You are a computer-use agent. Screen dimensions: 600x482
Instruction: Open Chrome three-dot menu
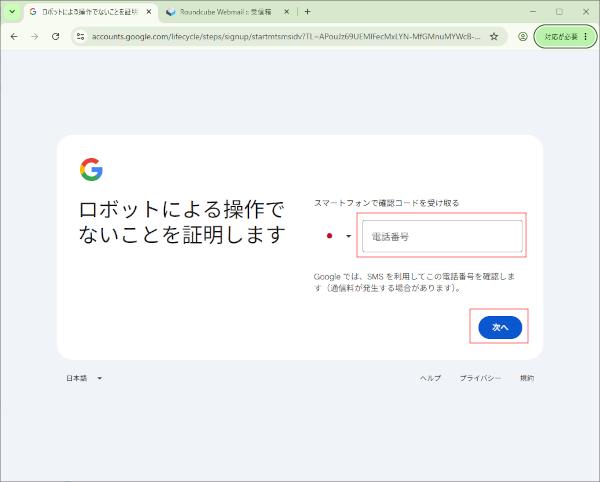(x=586, y=37)
